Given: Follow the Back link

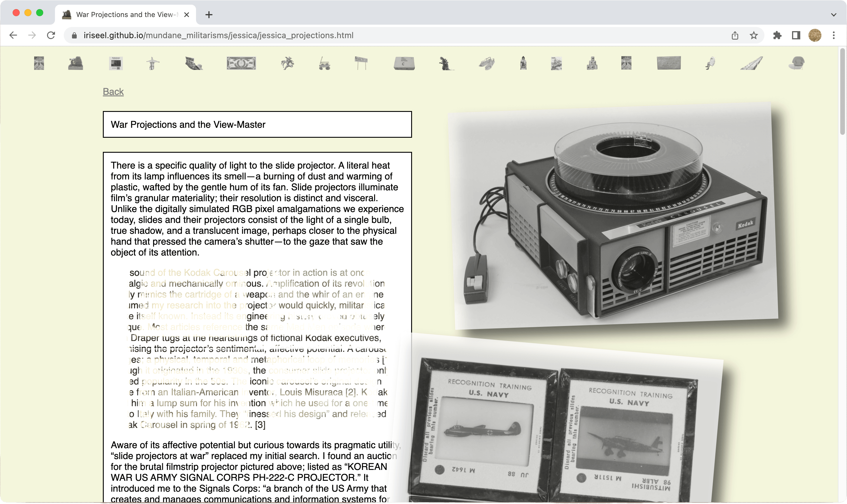Looking at the screenshot, I should [x=113, y=92].
